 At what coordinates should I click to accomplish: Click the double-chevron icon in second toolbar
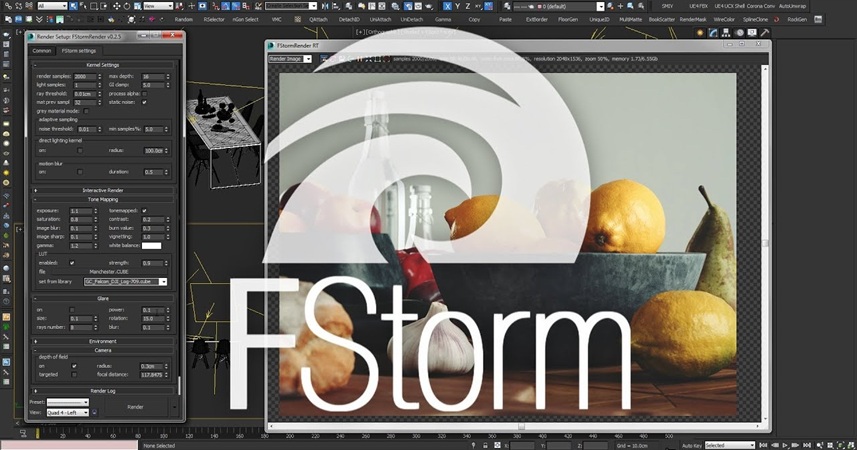(x=39, y=19)
